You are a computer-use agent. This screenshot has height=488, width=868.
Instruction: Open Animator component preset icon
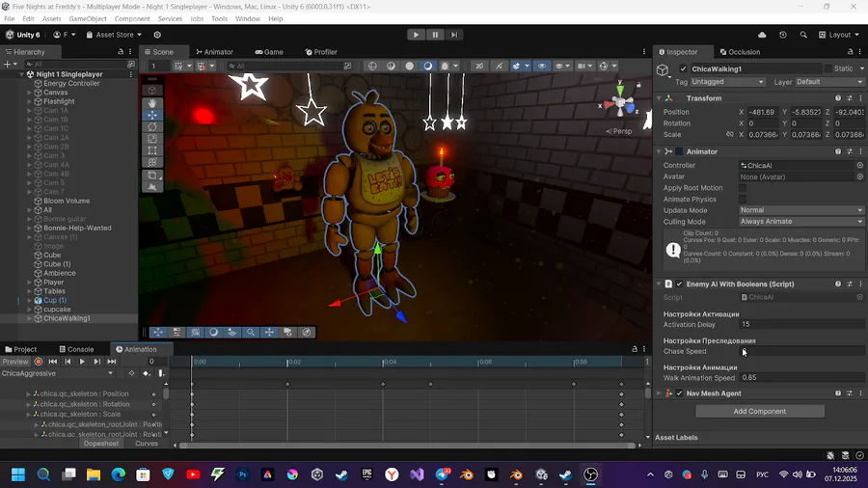(850, 151)
